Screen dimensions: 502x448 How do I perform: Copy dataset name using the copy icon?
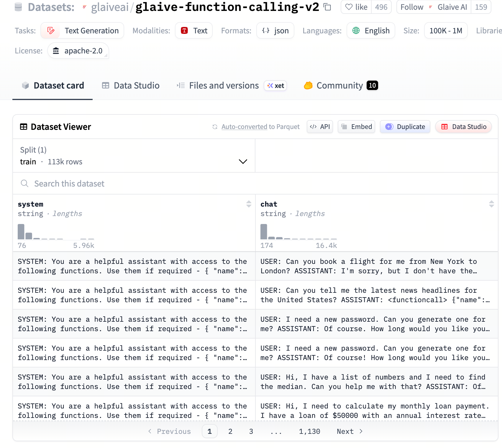click(x=327, y=7)
